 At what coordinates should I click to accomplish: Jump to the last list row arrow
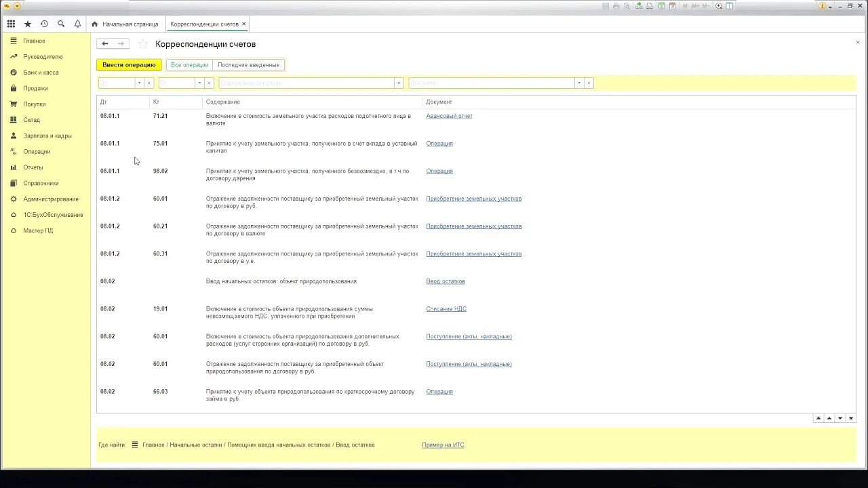(851, 418)
